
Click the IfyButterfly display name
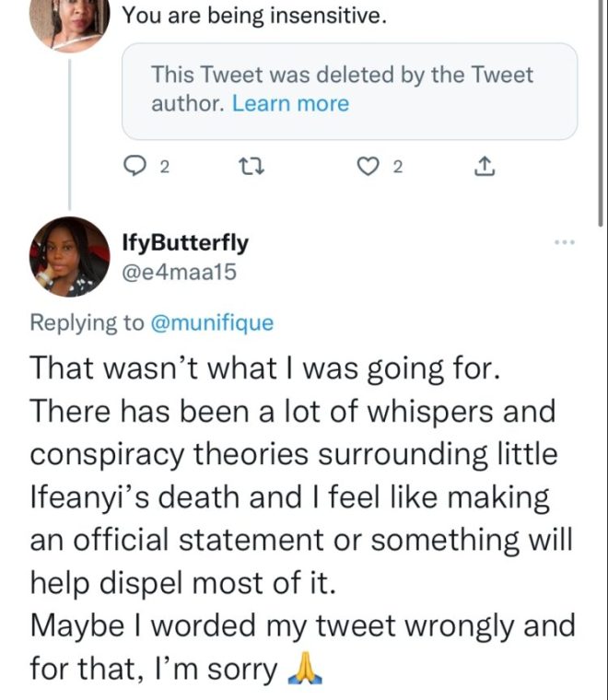click(184, 242)
